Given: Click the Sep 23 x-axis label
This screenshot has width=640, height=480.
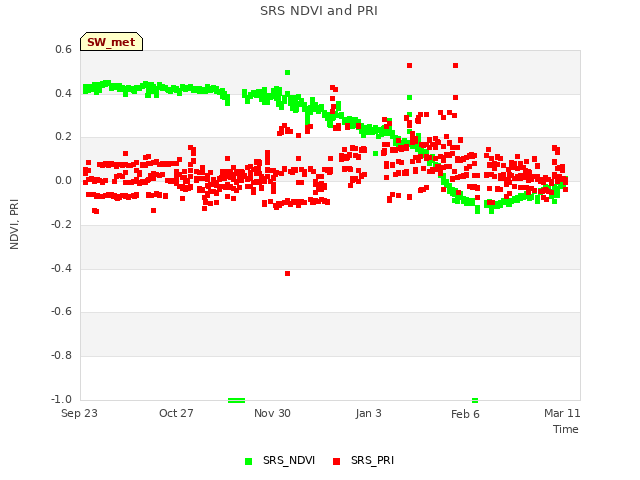Looking at the screenshot, I should pos(79,413).
